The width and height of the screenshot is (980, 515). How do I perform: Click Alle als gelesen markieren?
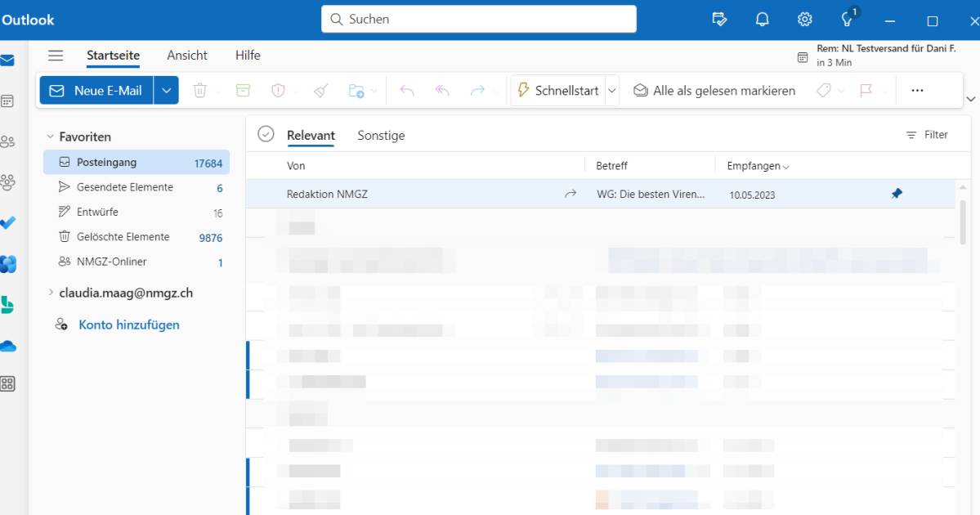(713, 90)
